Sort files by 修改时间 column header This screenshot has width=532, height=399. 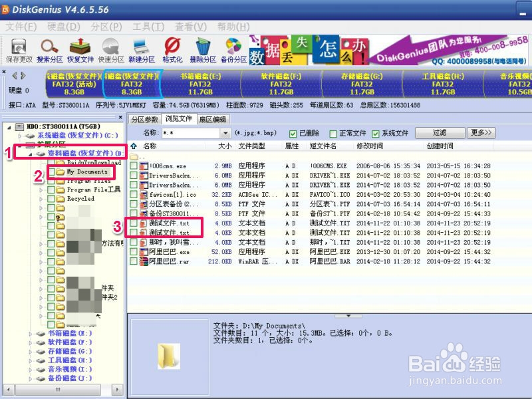[x=370, y=146]
